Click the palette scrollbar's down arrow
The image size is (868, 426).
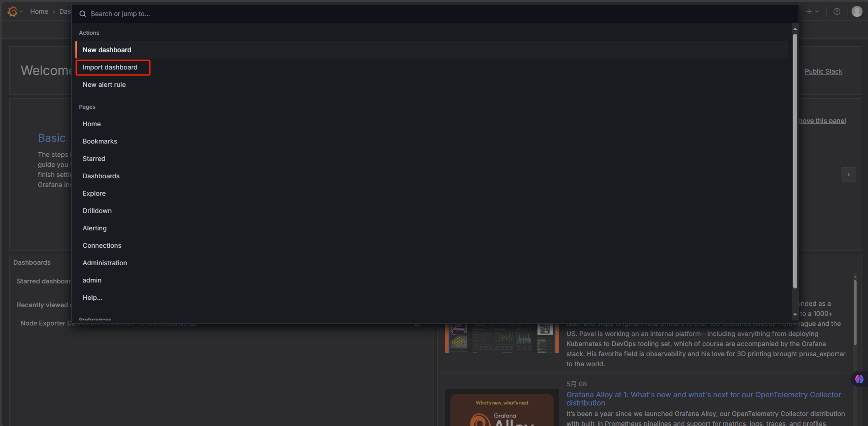pyautogui.click(x=795, y=314)
